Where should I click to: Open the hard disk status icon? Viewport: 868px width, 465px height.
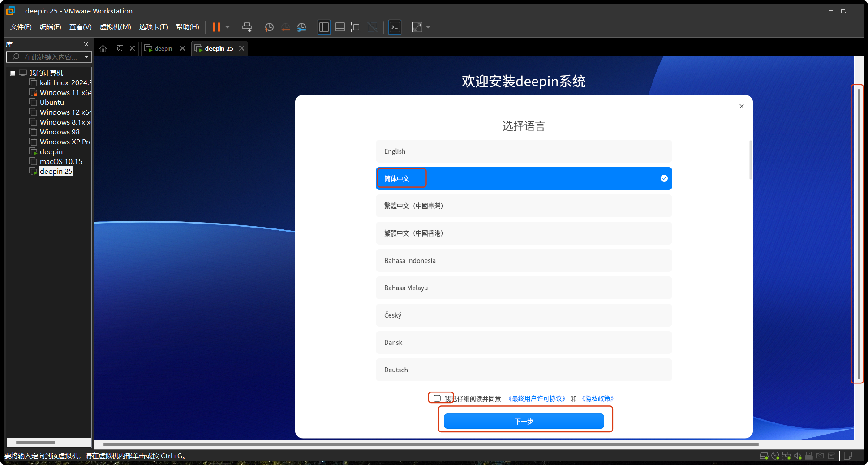(x=764, y=456)
